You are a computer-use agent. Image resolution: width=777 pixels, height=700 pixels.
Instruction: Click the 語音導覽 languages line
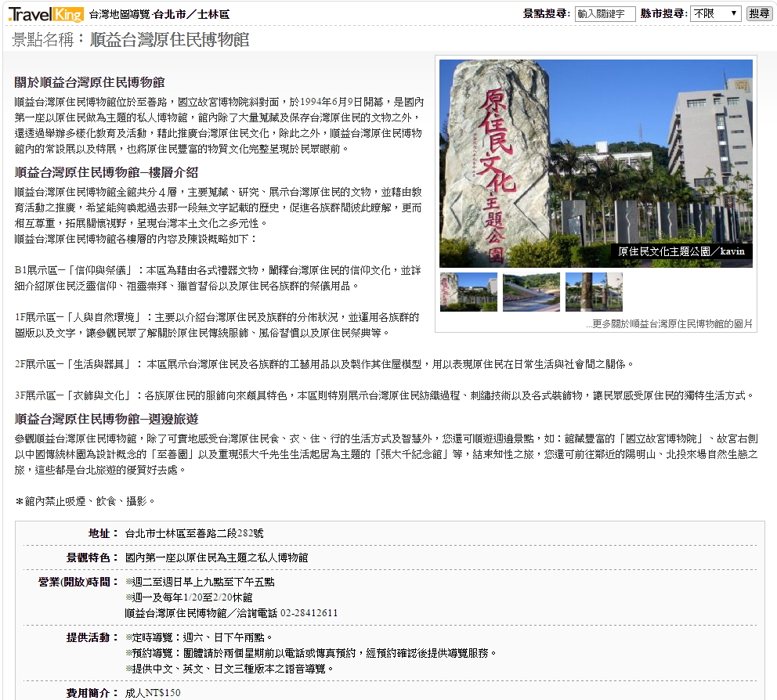click(x=229, y=669)
